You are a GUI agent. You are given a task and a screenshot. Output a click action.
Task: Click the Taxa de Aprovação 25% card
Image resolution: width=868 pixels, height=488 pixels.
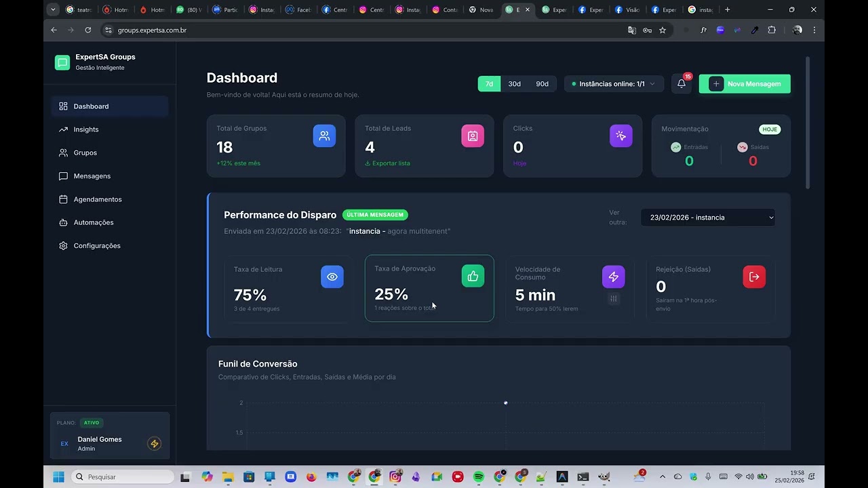point(429,288)
